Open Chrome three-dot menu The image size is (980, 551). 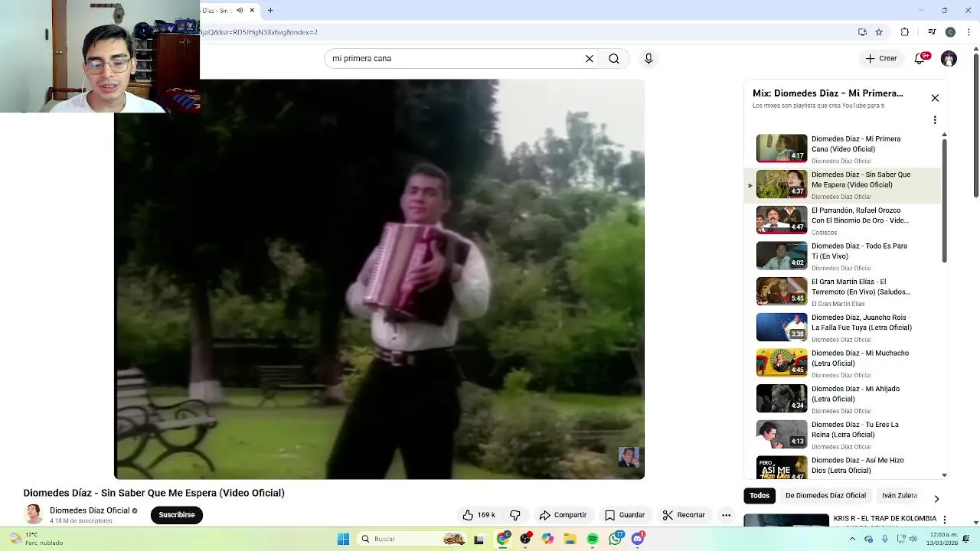pos(969,32)
